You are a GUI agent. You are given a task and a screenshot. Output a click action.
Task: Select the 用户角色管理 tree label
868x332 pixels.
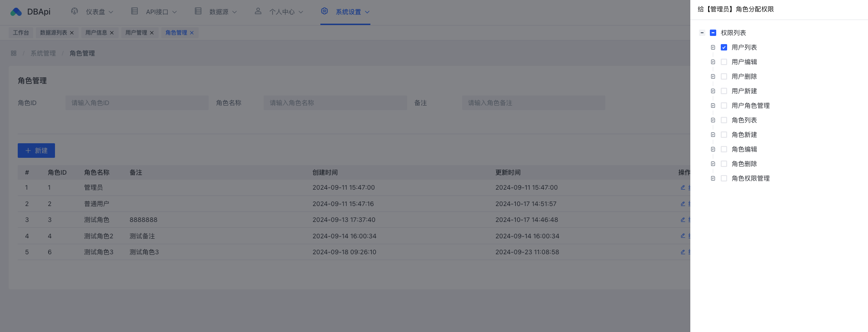coord(751,106)
